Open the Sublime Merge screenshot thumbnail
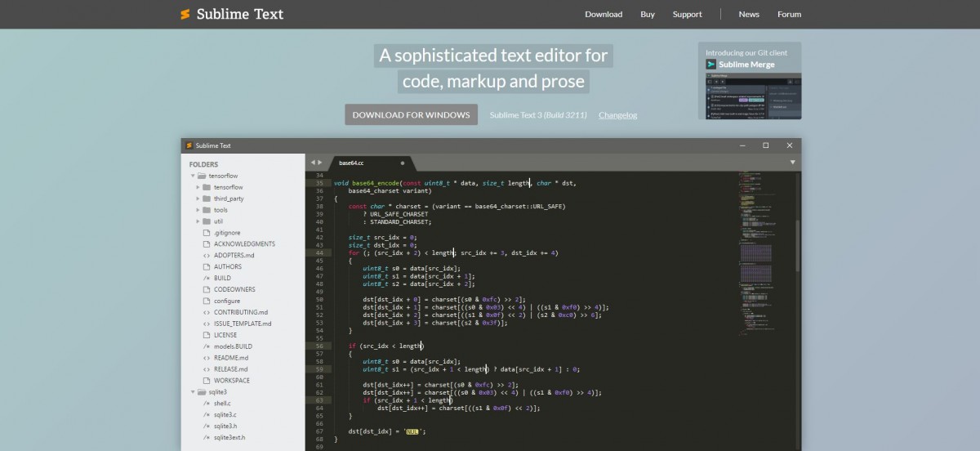 click(753, 96)
